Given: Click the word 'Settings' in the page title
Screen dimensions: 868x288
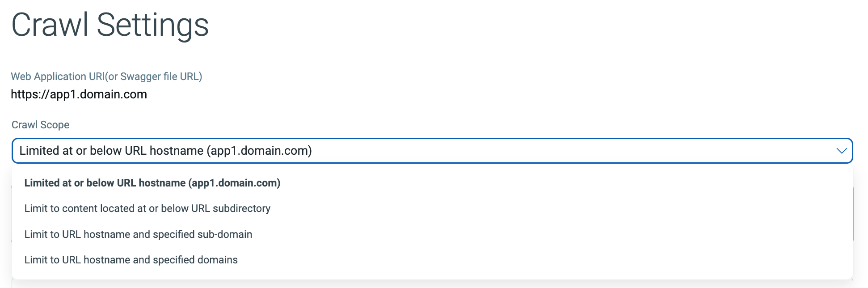Looking at the screenshot, I should pyautogui.click(x=152, y=25).
